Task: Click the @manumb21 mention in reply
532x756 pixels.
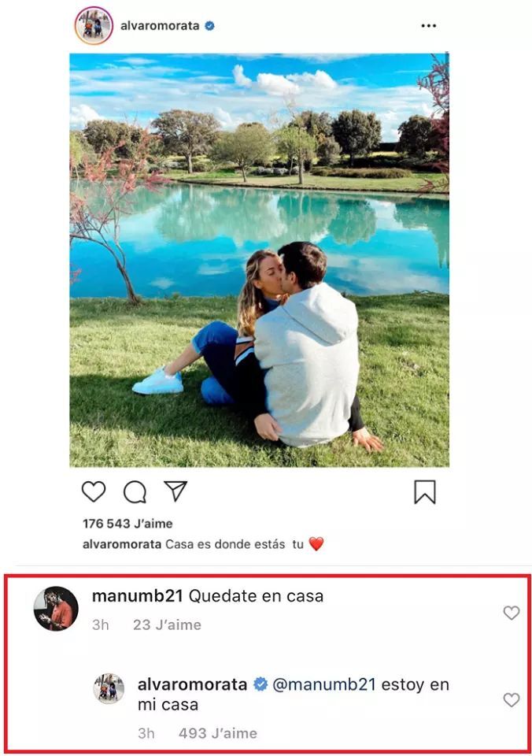Action: coord(323,684)
